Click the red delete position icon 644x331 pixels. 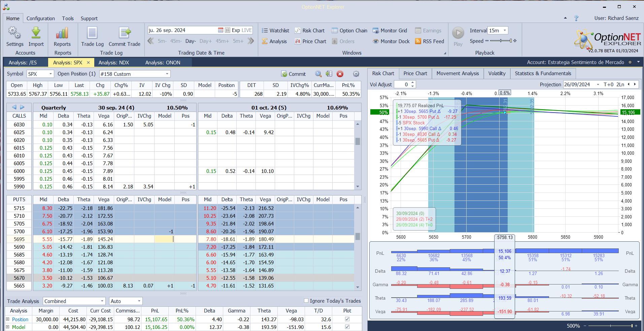[x=340, y=74]
